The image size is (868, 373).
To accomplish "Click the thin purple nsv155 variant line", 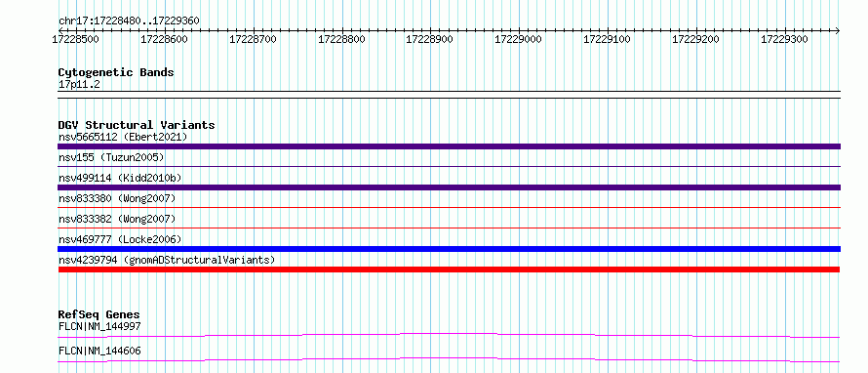I will [x=449, y=167].
